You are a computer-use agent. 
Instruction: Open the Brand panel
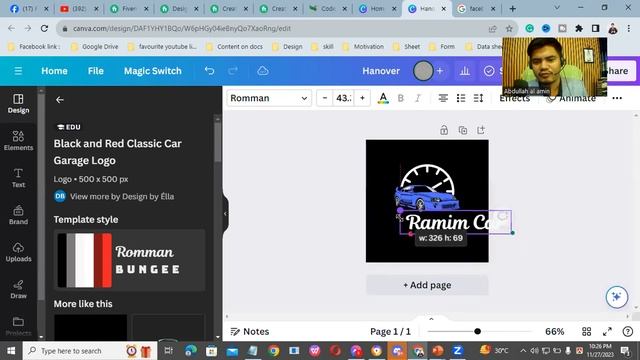point(18,215)
